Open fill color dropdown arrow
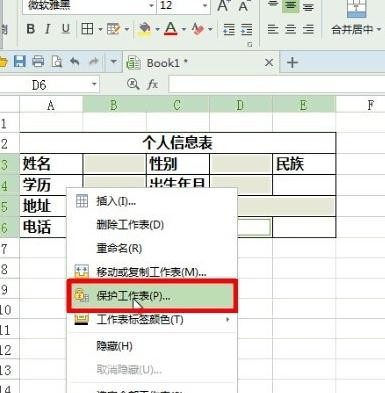The height and width of the screenshot is (393, 385). pos(157,30)
